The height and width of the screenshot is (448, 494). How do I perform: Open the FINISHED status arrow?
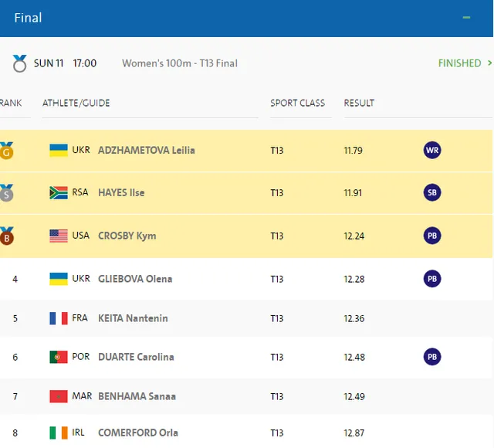coord(488,63)
